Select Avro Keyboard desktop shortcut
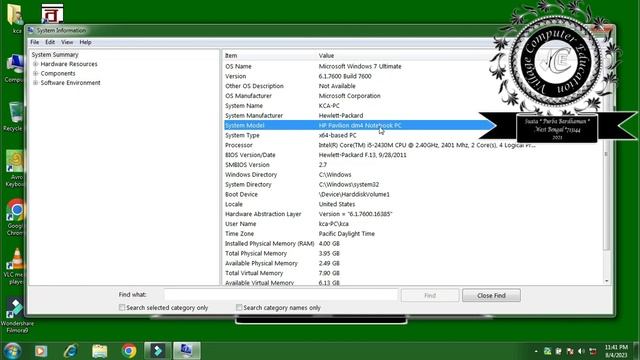Screen dimensions: 640x360 tap(15, 169)
